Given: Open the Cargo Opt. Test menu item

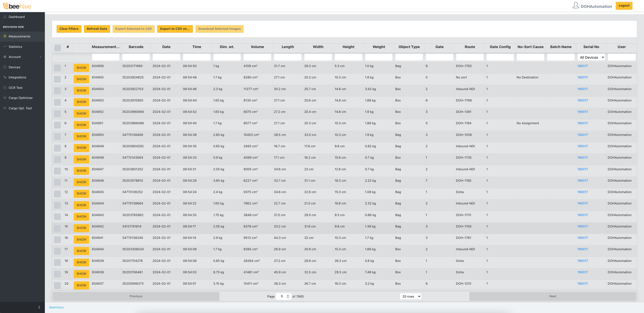Looking at the screenshot, I should [20, 108].
